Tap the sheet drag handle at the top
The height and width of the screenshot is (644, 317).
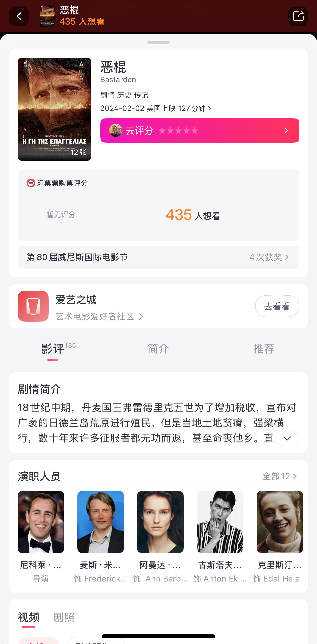pyautogui.click(x=158, y=42)
